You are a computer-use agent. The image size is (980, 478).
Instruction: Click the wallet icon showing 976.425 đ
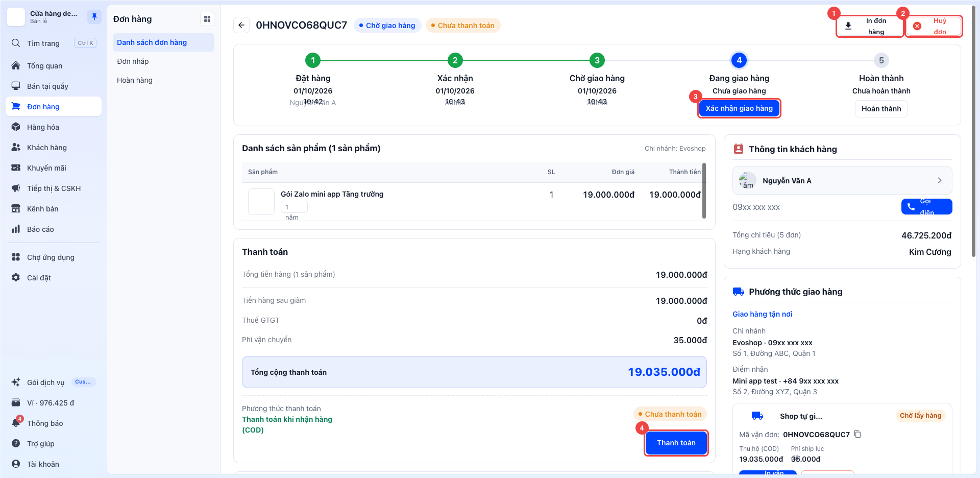16,403
